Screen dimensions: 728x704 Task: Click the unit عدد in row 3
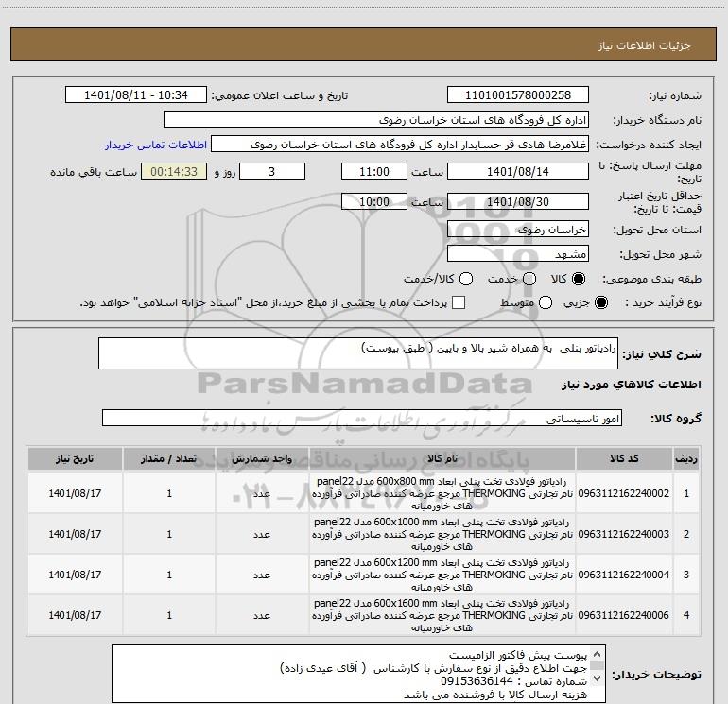[262, 575]
